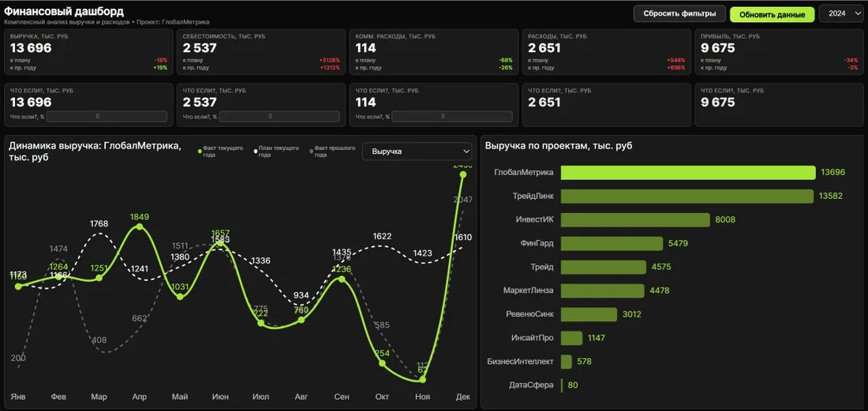Focus the Что если % field under Комм. расходы

[x=451, y=116]
